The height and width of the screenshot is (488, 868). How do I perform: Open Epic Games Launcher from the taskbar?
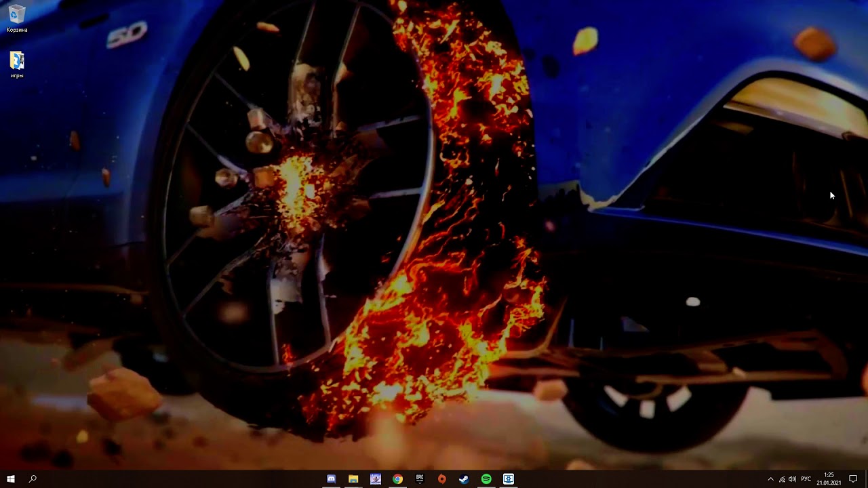420,479
